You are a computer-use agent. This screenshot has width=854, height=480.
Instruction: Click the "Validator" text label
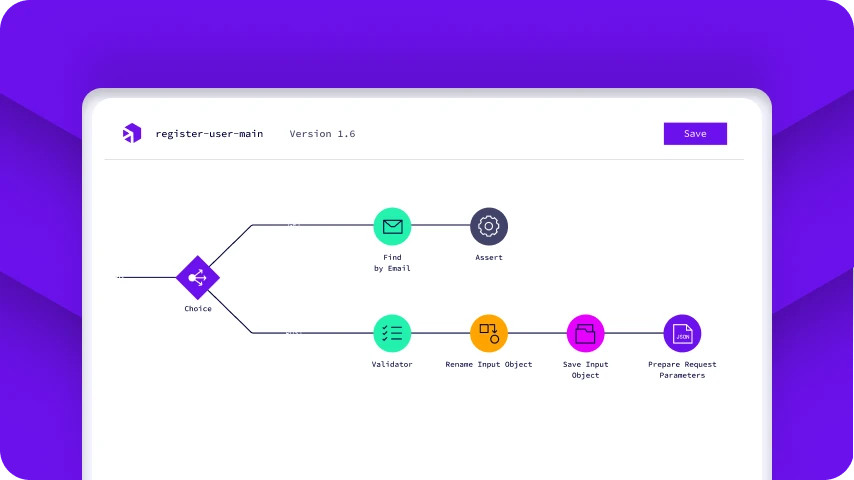click(x=392, y=365)
